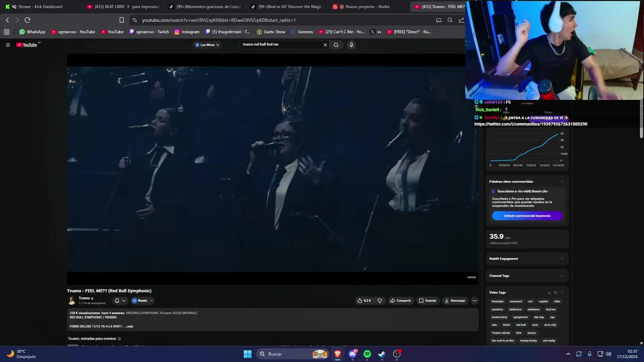Focus the YouTube search input field
Image resolution: width=644 pixels, height=362 pixels.
(281, 45)
